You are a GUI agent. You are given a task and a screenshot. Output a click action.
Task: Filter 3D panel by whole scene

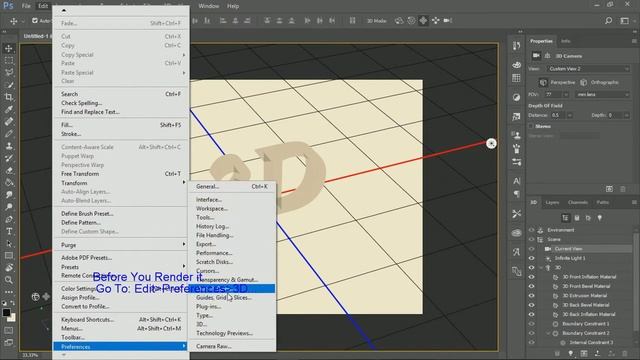[x=565, y=218]
